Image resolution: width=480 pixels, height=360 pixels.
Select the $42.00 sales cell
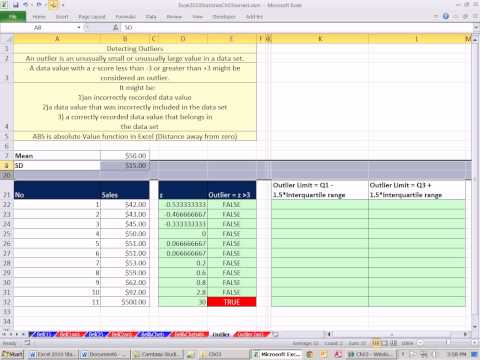point(125,204)
